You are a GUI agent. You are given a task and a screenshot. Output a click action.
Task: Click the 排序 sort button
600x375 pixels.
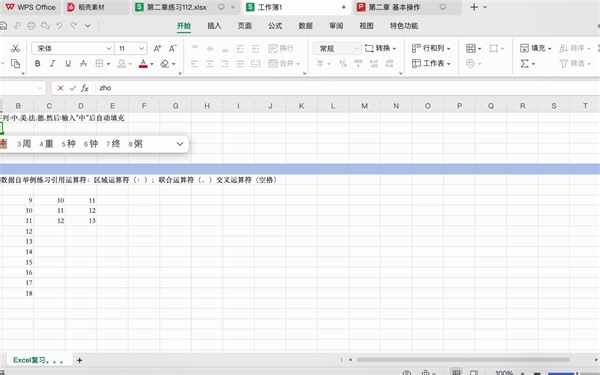[575, 48]
